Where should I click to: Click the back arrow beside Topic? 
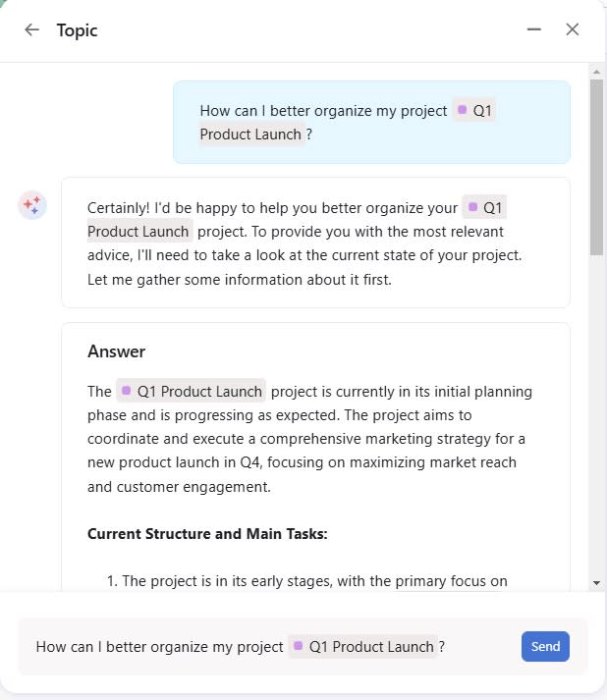[31, 29]
